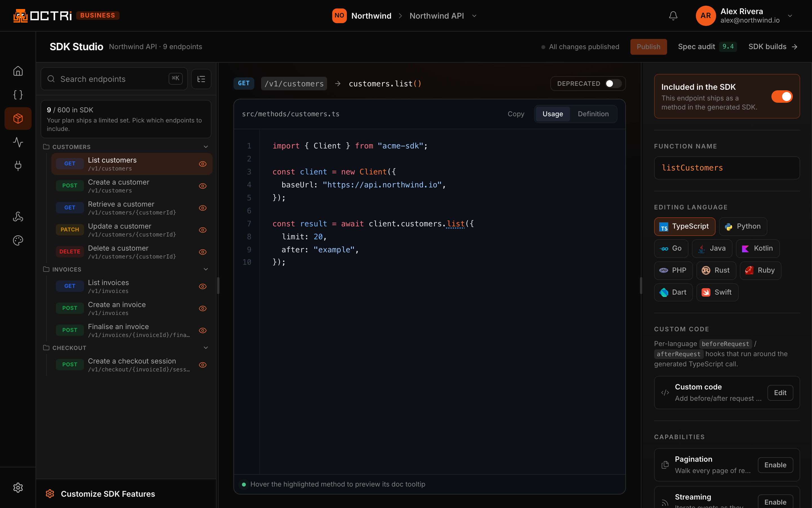Open the SDK builds link
The image size is (812, 508).
(773, 47)
